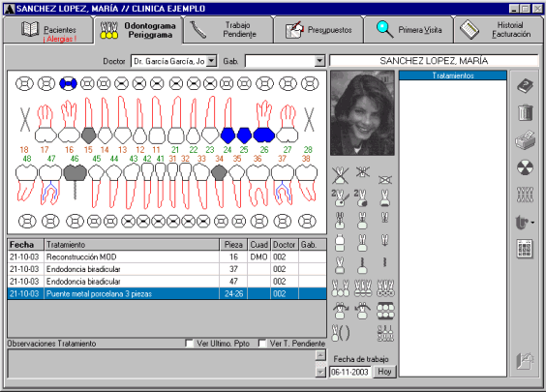This screenshot has height=392, width=546.
Task: Enable Ver T. Pendiente checkbox
Action: click(262, 344)
